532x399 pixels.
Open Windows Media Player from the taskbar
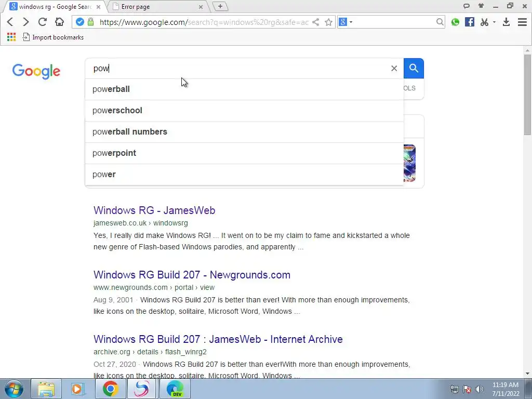[x=78, y=389]
